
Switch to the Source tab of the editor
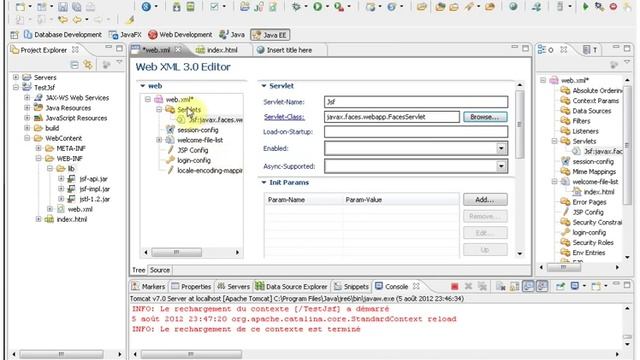click(160, 270)
